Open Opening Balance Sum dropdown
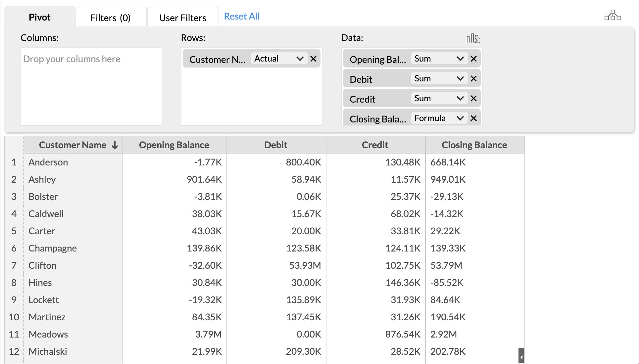This screenshot has width=639, height=364. [x=439, y=59]
